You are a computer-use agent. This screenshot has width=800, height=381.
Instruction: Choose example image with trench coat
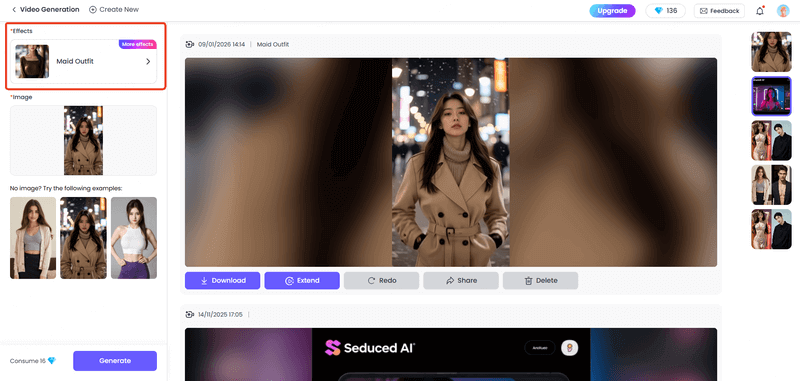(x=83, y=238)
